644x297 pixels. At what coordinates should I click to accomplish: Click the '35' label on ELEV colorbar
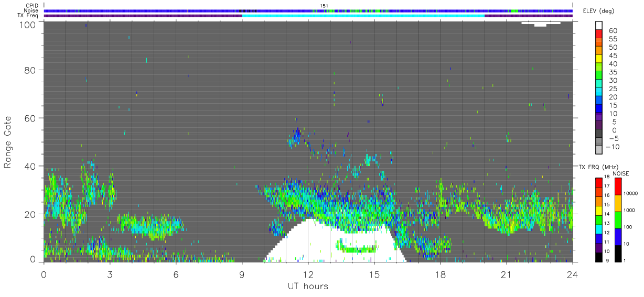pyautogui.click(x=613, y=72)
